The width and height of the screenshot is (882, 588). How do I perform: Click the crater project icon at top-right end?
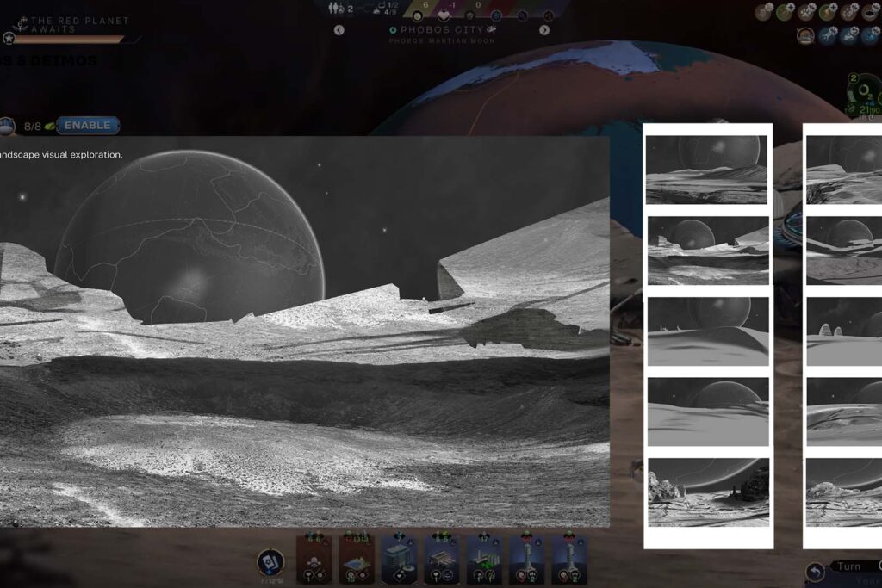(872, 12)
